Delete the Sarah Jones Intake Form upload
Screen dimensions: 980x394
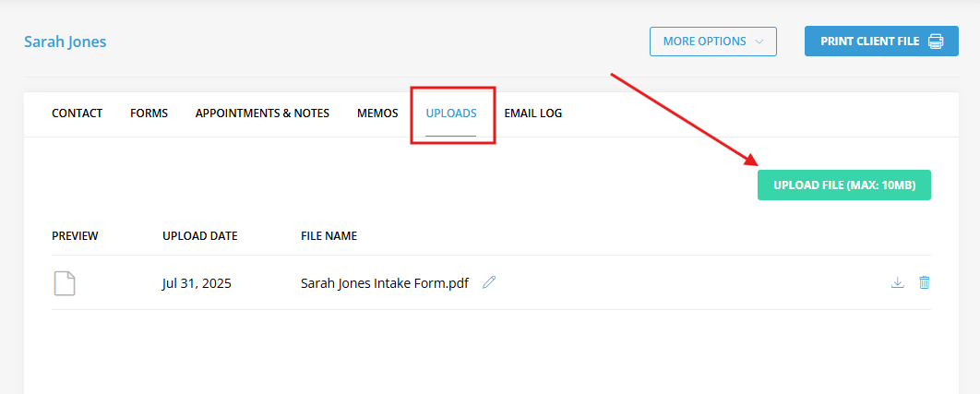pos(925,282)
